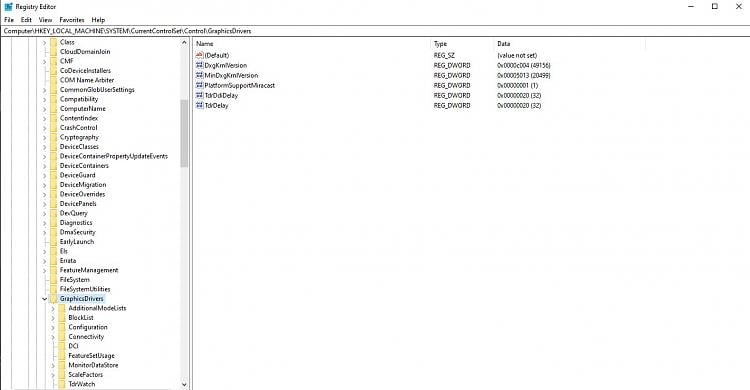Click the MonitorDataStore folder icon

(x=62, y=365)
